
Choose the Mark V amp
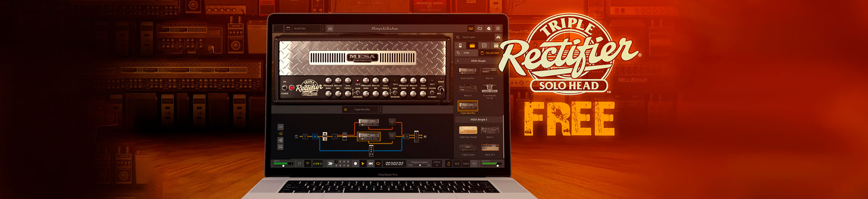490,131
